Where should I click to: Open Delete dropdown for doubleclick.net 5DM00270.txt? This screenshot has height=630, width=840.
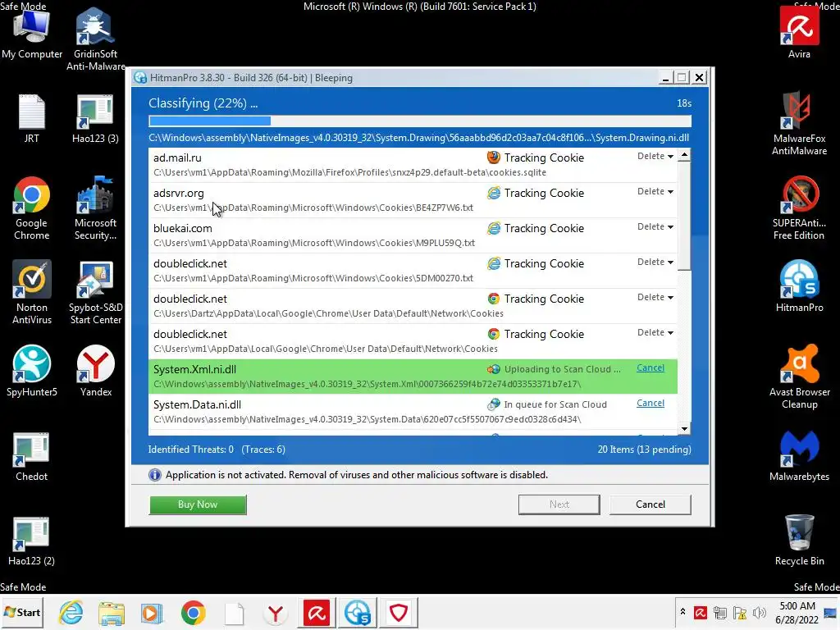[655, 262]
